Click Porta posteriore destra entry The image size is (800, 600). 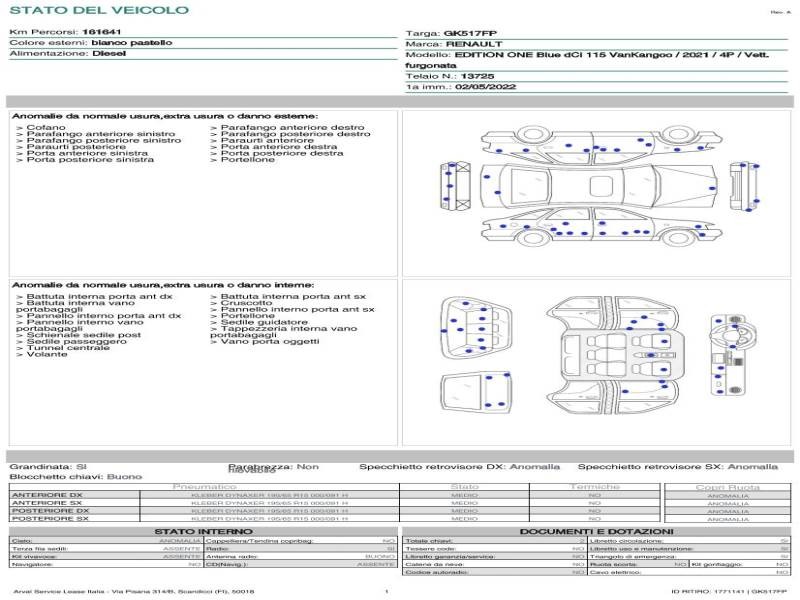coord(277,153)
